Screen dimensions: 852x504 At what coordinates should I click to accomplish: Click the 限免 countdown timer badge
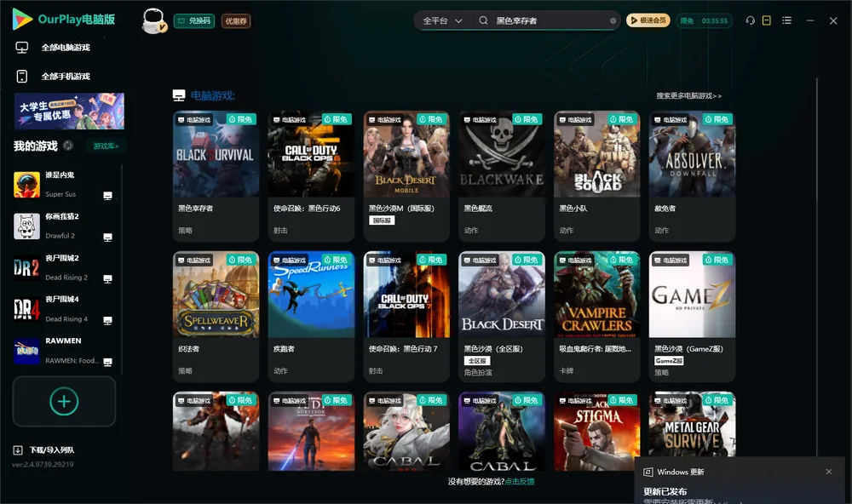pyautogui.click(x=704, y=20)
